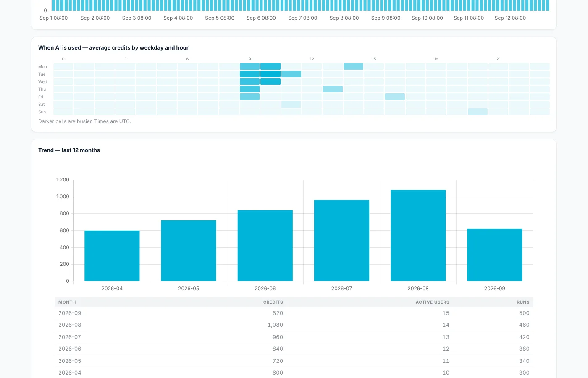Click the 1,200 y-axis label
Screen dimensions: 588x378
tap(63, 180)
